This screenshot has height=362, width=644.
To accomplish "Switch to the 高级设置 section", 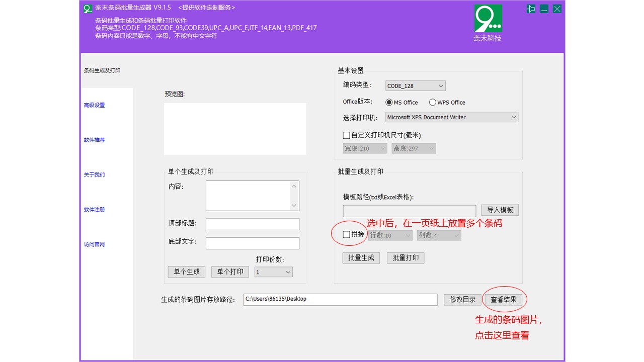I will 94,105.
